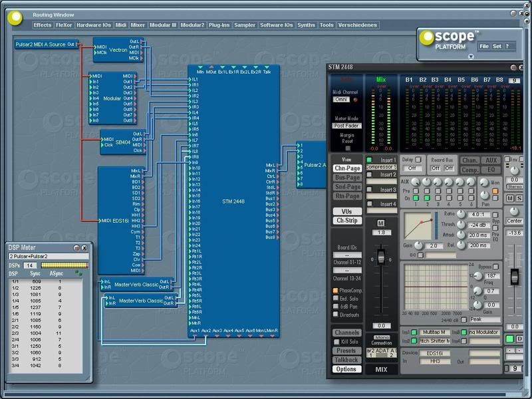
Task: Open the Multitap M insert slot
Action: (x=434, y=332)
